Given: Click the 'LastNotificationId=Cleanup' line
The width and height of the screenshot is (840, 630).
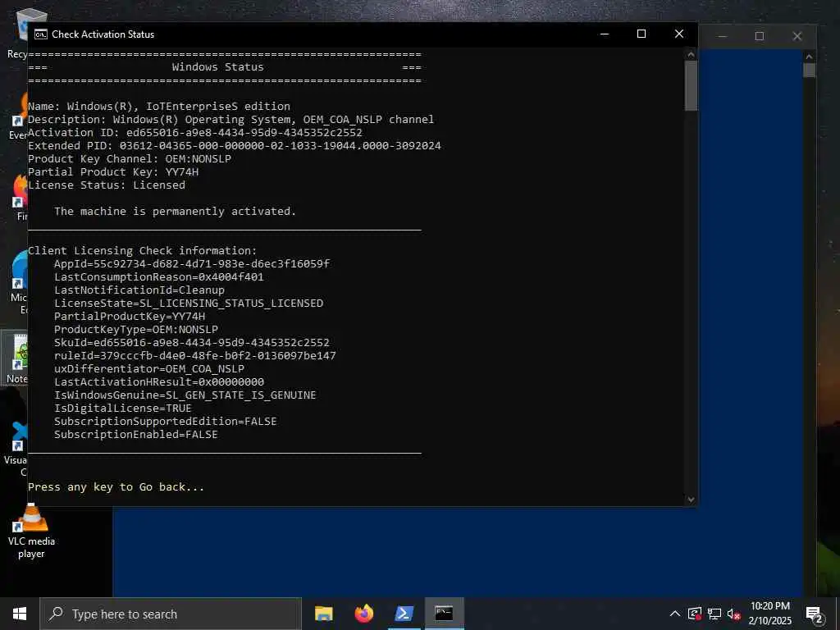Looking at the screenshot, I should (139, 290).
